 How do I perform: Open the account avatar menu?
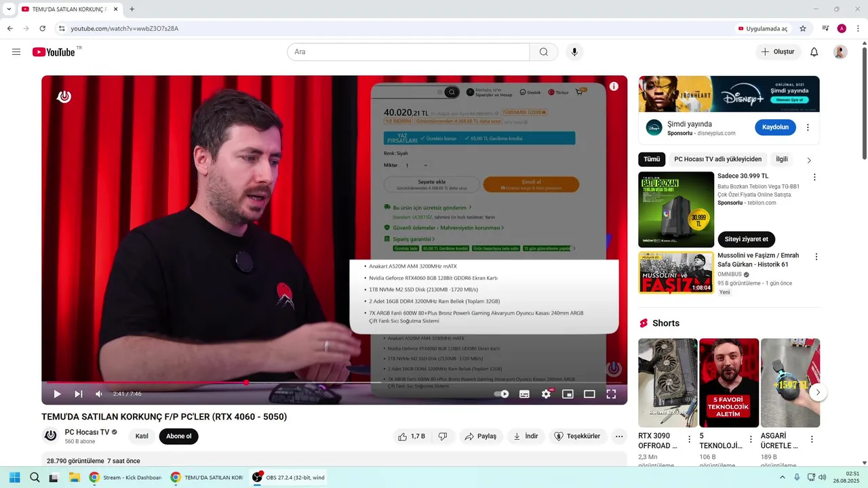click(x=840, y=52)
